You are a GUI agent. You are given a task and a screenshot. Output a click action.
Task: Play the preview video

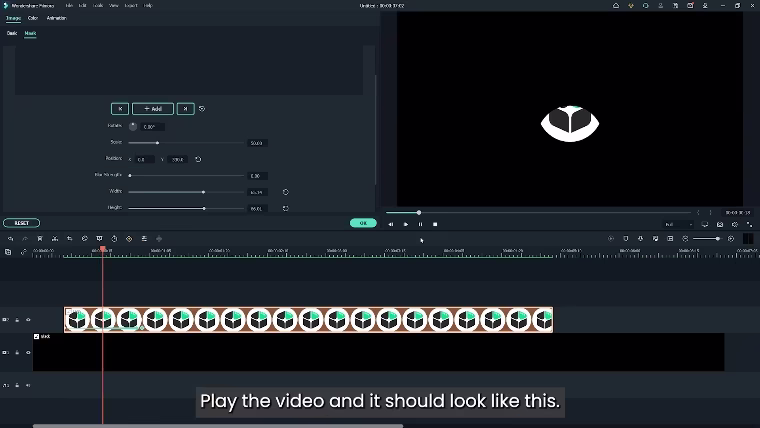pyautogui.click(x=406, y=224)
